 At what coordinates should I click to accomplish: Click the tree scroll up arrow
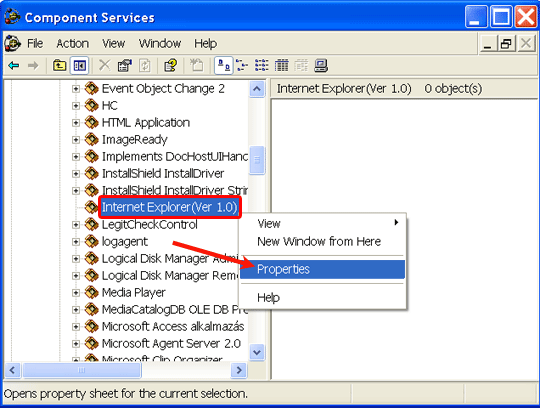(257, 89)
